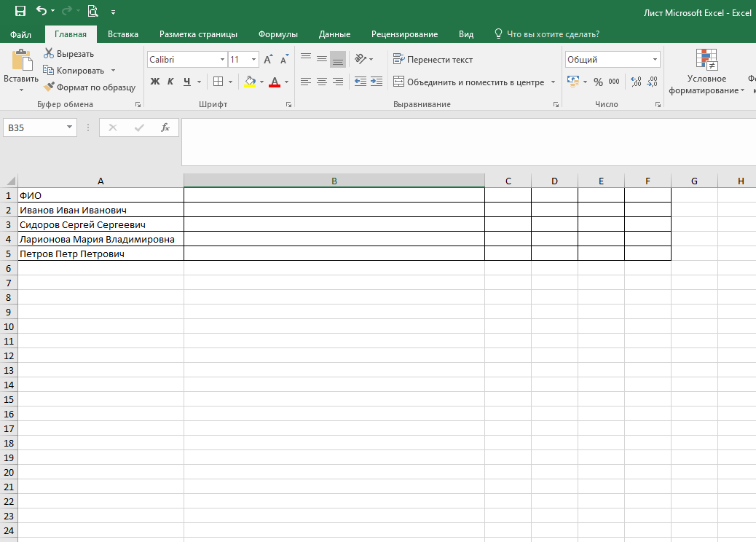
Task: Select column B header
Action: (x=334, y=181)
